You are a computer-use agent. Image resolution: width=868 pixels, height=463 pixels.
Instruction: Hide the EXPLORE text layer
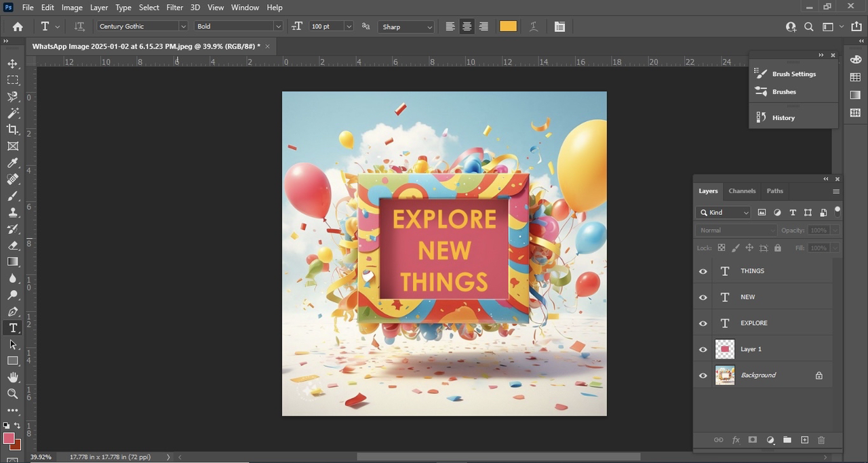click(703, 323)
